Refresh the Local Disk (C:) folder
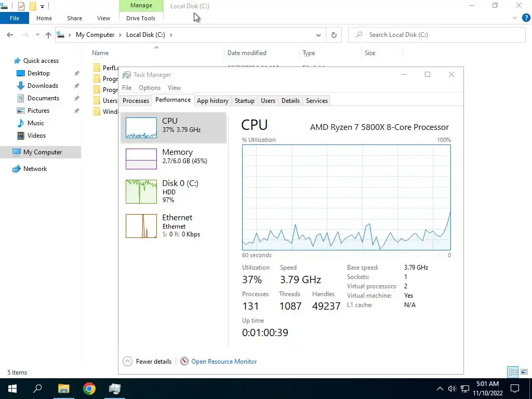Image resolution: width=532 pixels, height=399 pixels. [x=334, y=35]
